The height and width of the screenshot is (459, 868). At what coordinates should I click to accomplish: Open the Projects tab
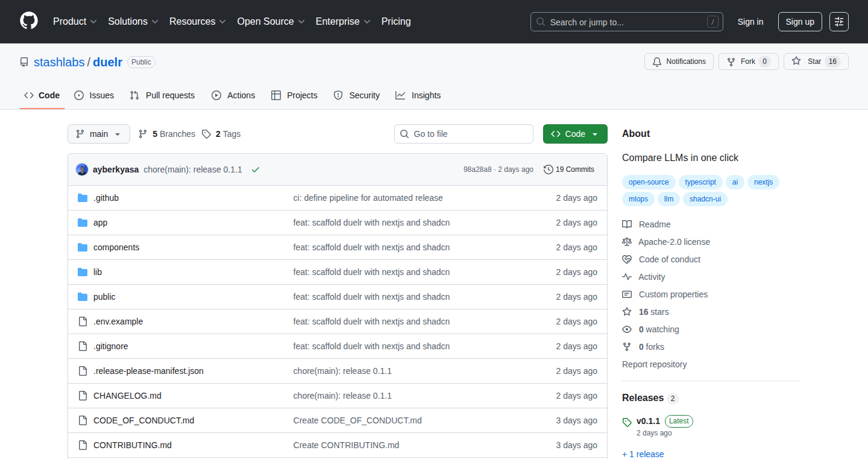pos(295,95)
